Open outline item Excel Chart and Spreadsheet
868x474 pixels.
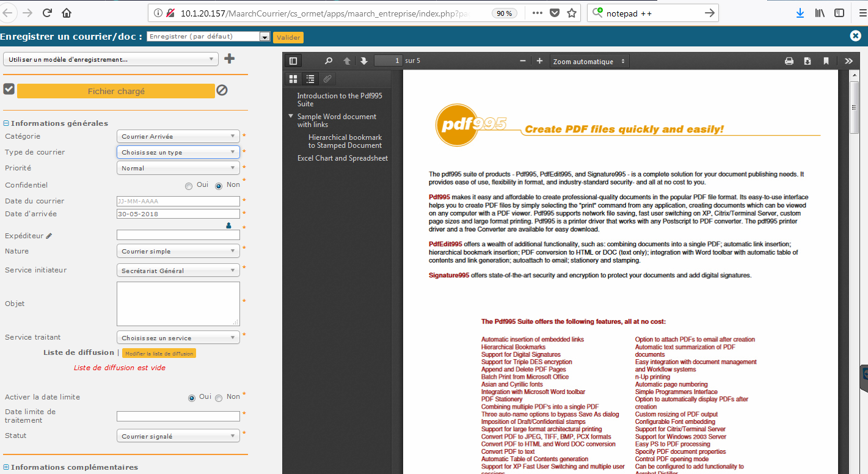(x=343, y=158)
